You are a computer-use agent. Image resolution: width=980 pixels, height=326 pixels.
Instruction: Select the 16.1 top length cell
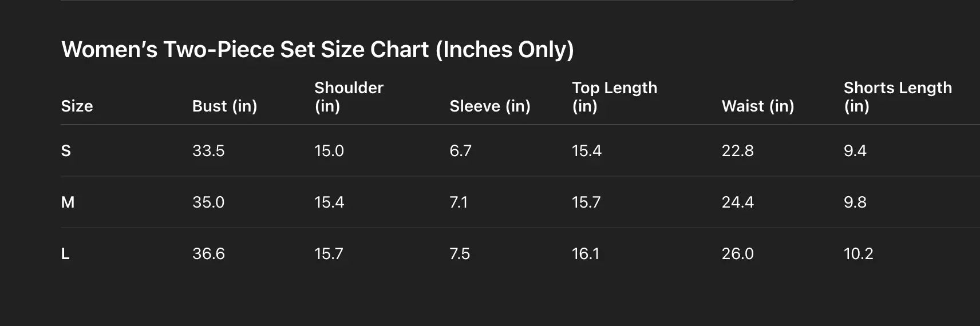coord(585,253)
